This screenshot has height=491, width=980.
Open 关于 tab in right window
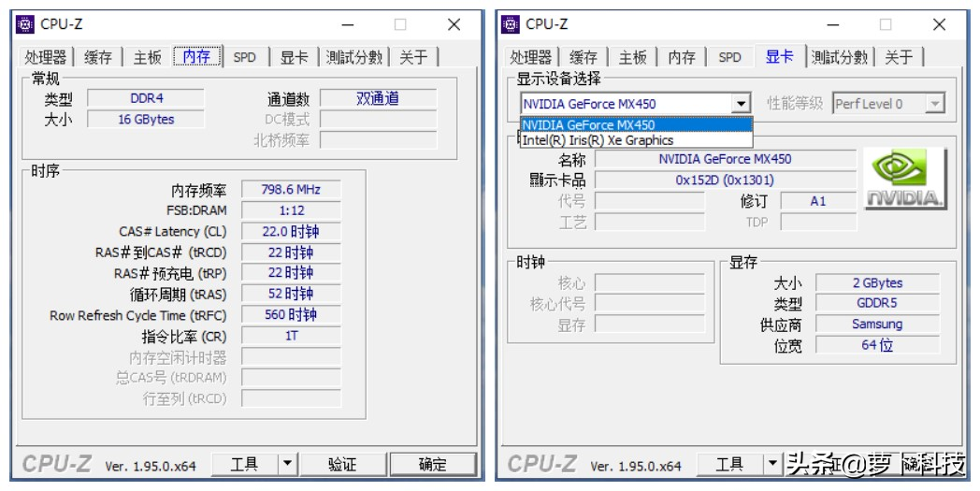pyautogui.click(x=900, y=57)
